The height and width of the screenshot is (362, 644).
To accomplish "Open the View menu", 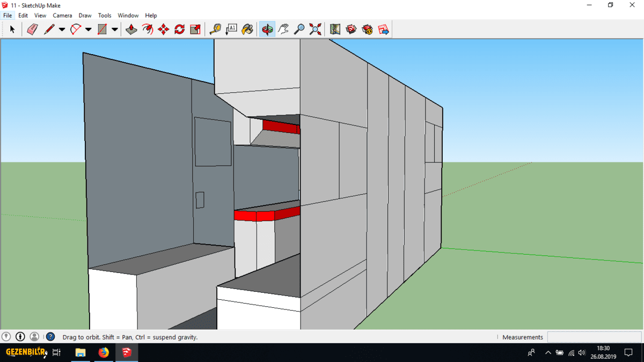I will click(40, 16).
